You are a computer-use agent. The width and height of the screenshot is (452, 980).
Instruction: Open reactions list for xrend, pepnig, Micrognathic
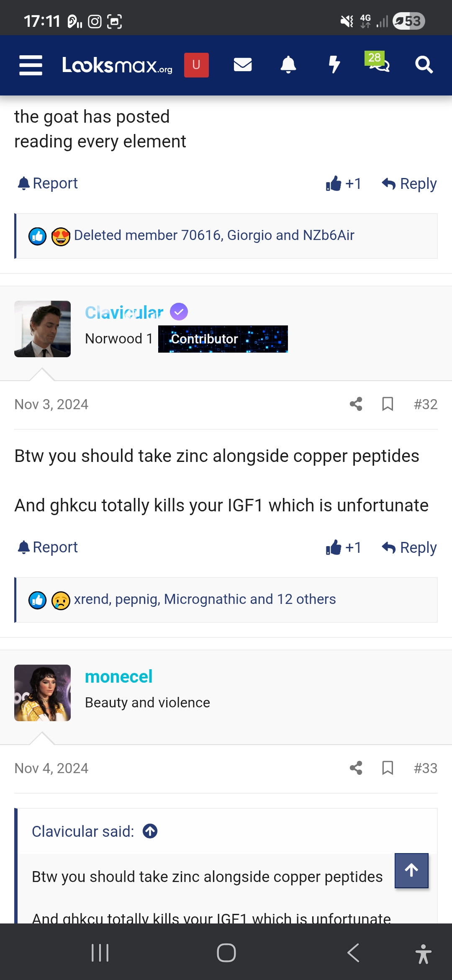(x=205, y=599)
